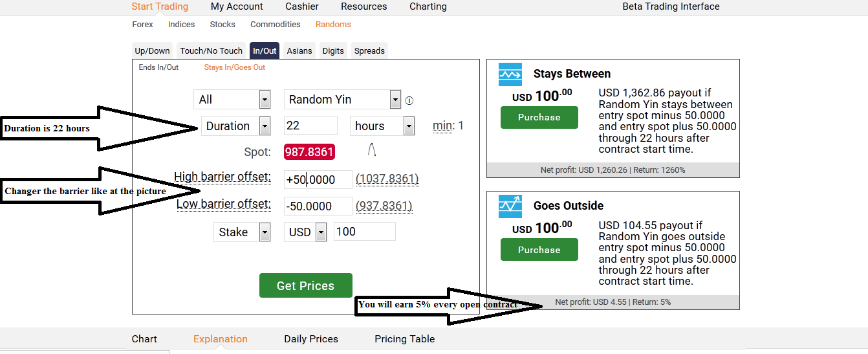This screenshot has height=354, width=868.
Task: Click the Goes Outside contract icon
Action: pyautogui.click(x=510, y=206)
